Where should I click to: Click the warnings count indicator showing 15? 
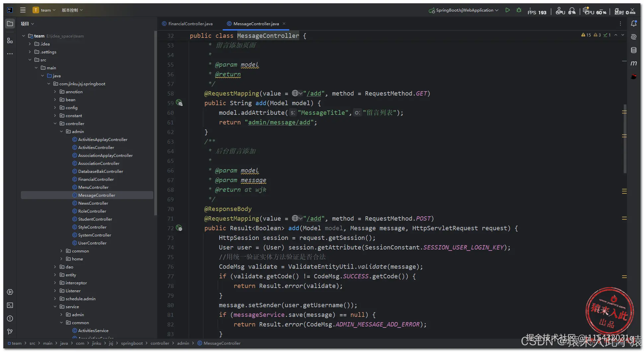(586, 35)
